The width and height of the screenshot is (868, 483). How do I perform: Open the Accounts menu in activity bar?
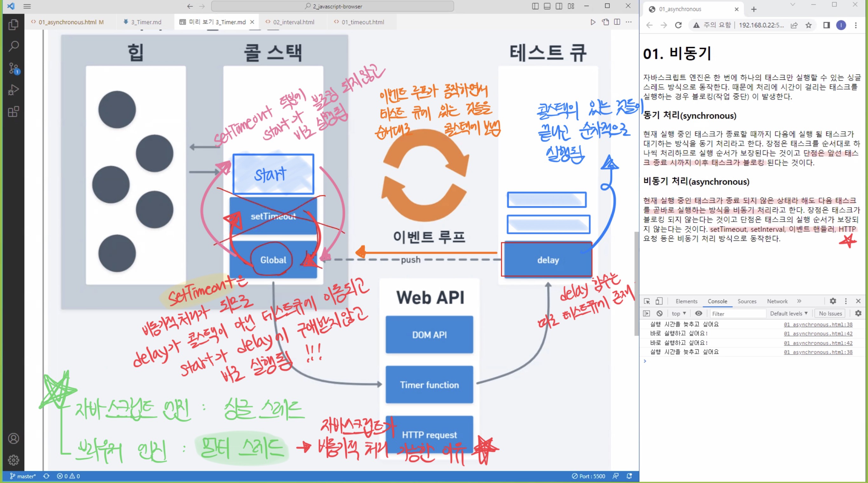click(x=13, y=438)
